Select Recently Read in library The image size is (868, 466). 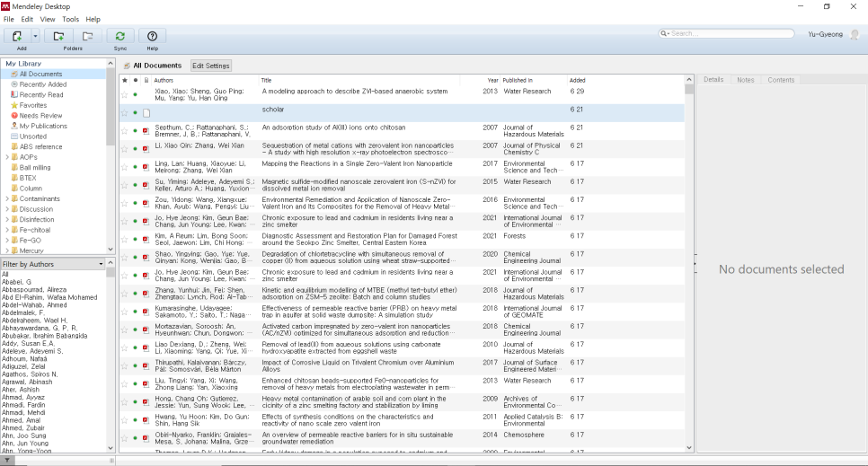pyautogui.click(x=41, y=94)
